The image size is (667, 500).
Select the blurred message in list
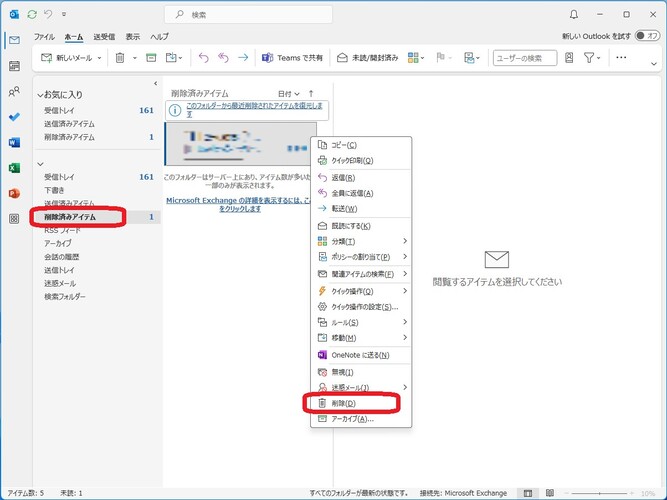tap(240, 144)
